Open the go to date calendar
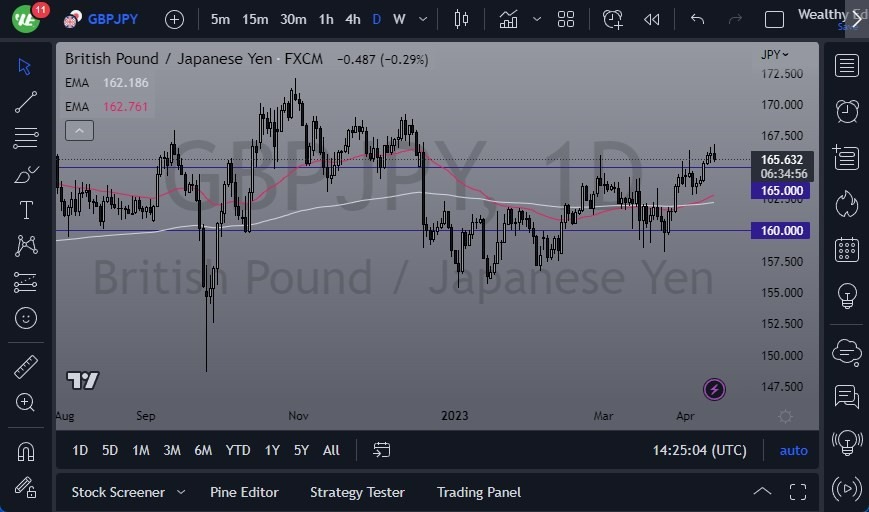 click(x=381, y=450)
